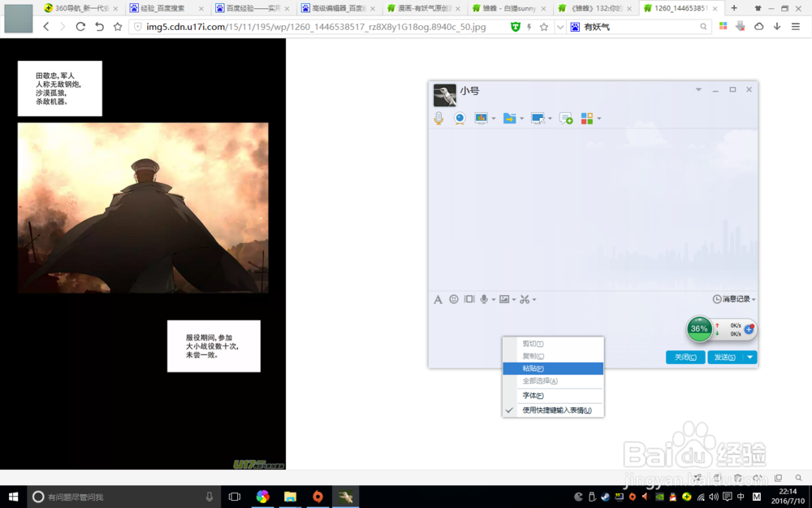Viewport: 812px width, 508px height.
Task: Click the Steam tray icon
Action: click(605, 497)
